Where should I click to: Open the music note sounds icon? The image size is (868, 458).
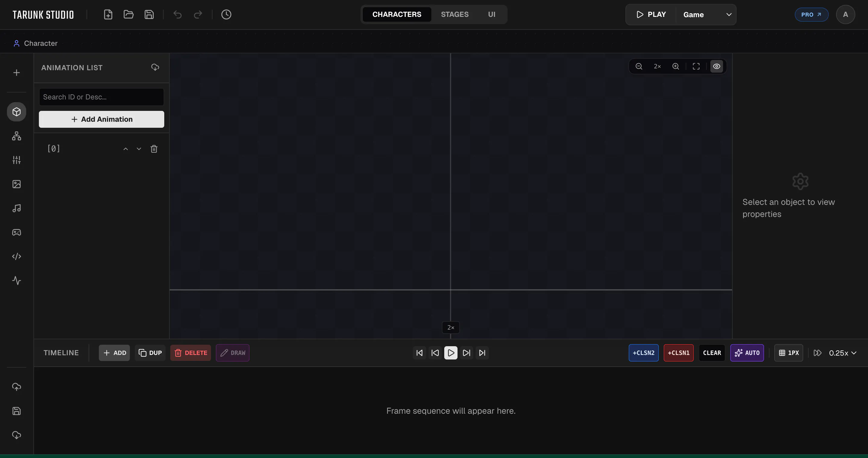tap(17, 209)
